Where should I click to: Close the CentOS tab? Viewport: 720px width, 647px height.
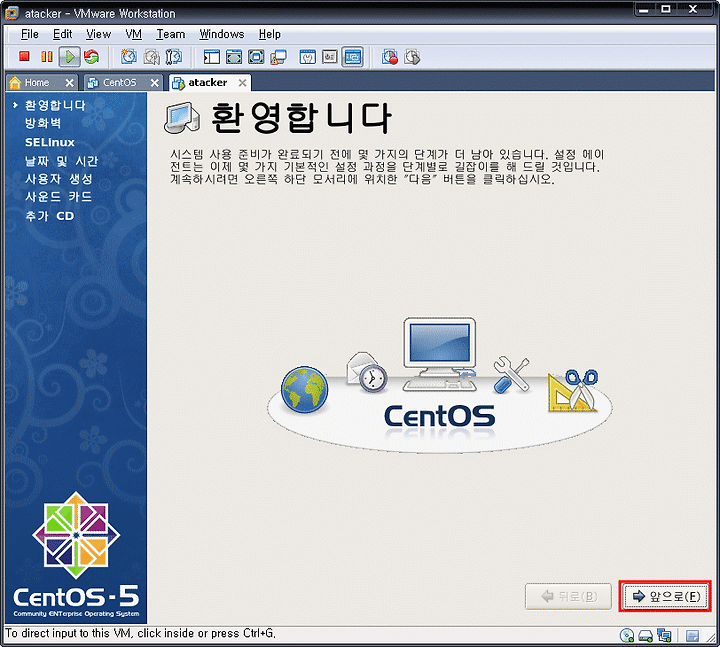tap(155, 83)
